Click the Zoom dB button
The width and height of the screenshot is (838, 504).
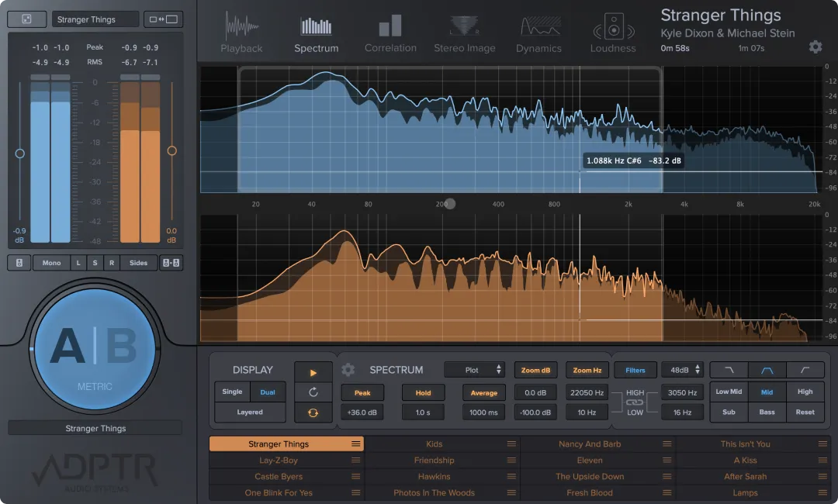point(535,370)
